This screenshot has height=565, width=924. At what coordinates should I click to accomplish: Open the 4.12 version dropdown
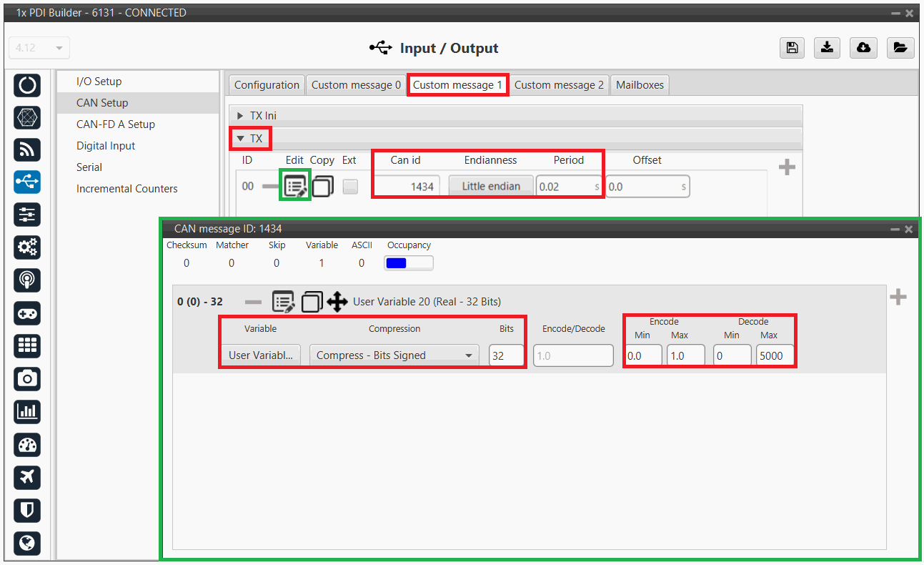[39, 48]
